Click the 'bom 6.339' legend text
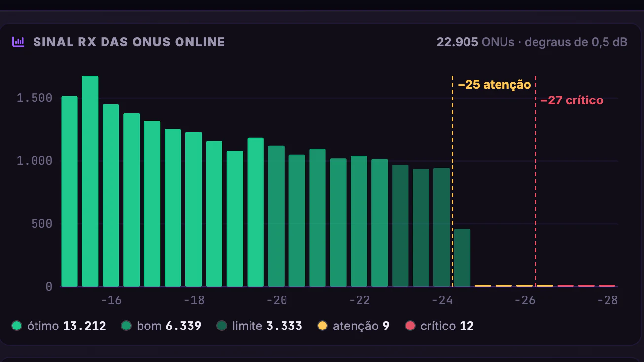The image size is (644, 362). click(169, 326)
